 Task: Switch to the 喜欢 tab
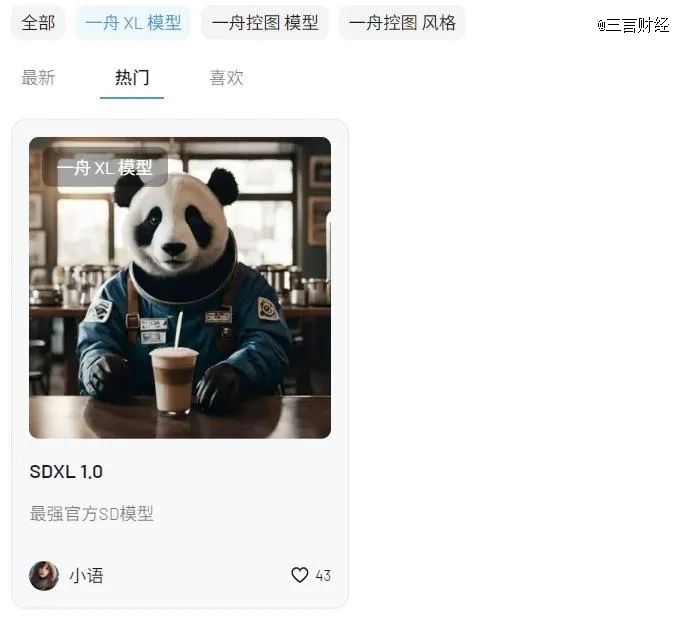226,77
